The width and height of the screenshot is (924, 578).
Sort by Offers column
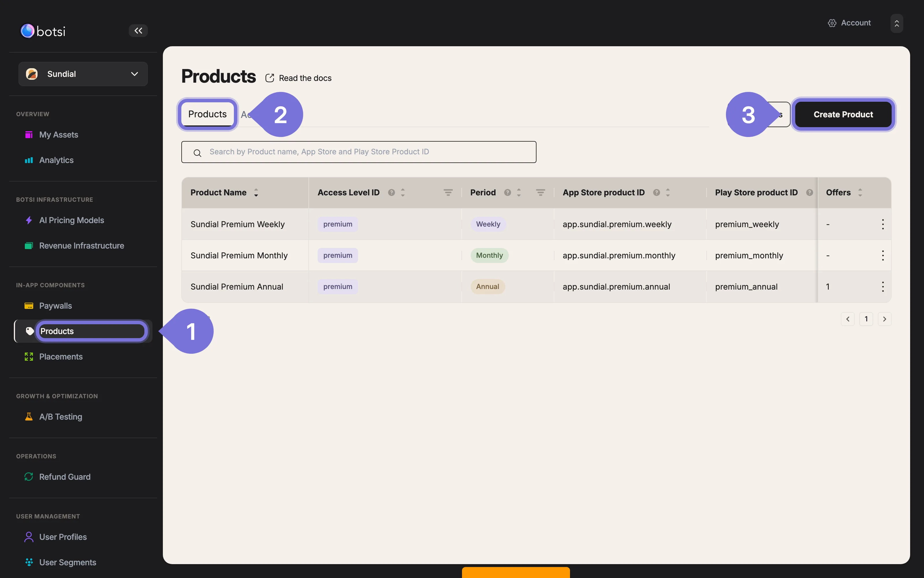click(860, 193)
